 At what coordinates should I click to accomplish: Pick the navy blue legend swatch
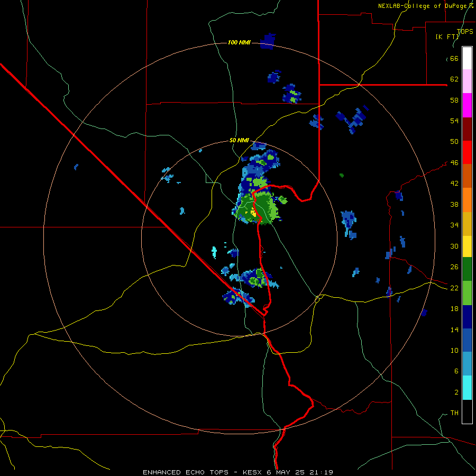pos(467,317)
